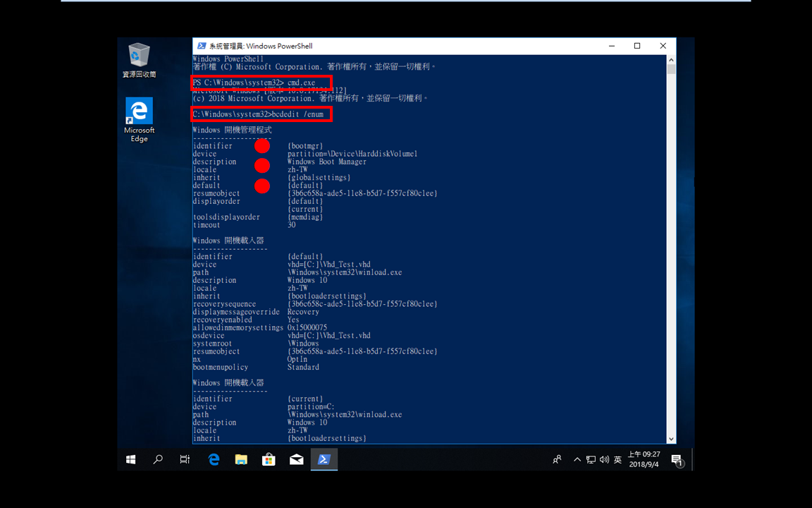
Task: Switch input language indicator 英
Action: (617, 459)
